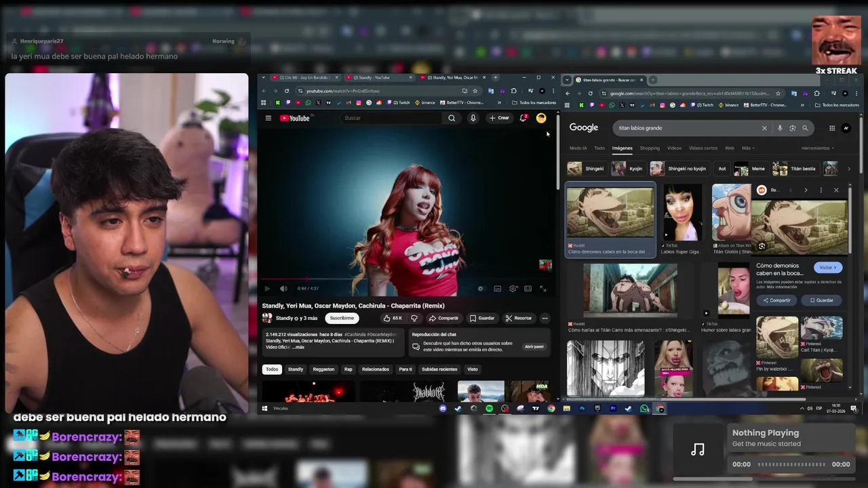The image size is (868, 488).
Task: Click Visitar in the image preview
Action: pos(828,268)
